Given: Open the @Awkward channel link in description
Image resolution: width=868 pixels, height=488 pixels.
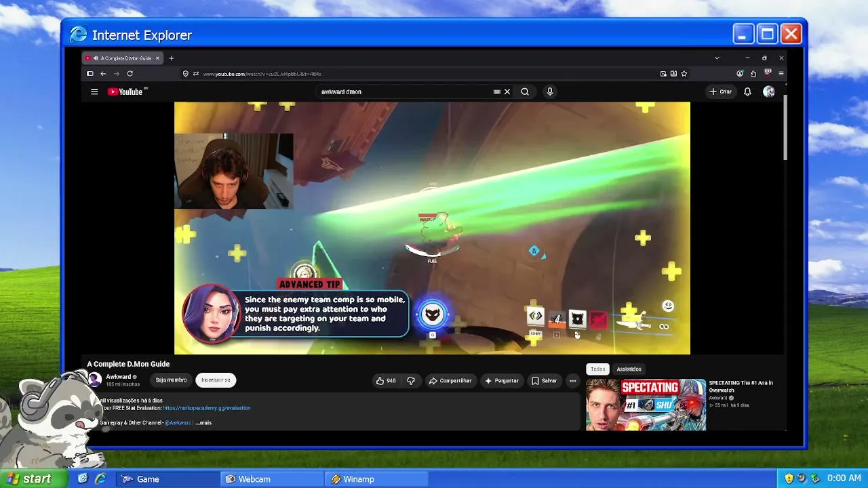Looking at the screenshot, I should 179,423.
